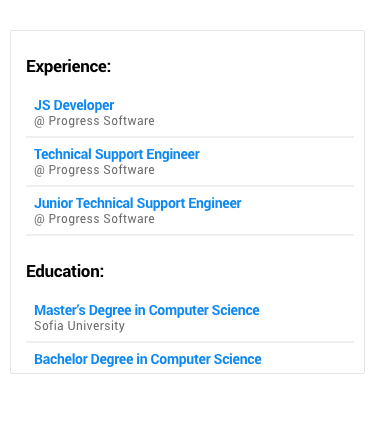Click the @ symbol under Junior Technical Support Engineer
The height and width of the screenshot is (434, 380).
(x=39, y=219)
